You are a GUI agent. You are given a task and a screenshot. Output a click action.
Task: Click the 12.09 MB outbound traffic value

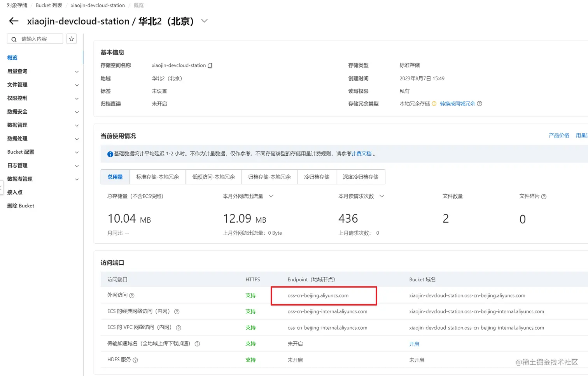tap(245, 219)
